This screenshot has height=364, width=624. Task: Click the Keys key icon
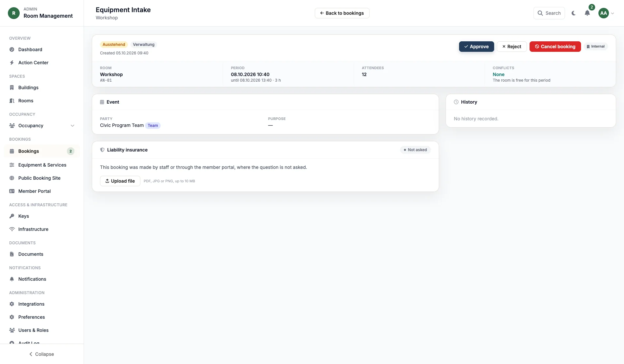point(12,216)
